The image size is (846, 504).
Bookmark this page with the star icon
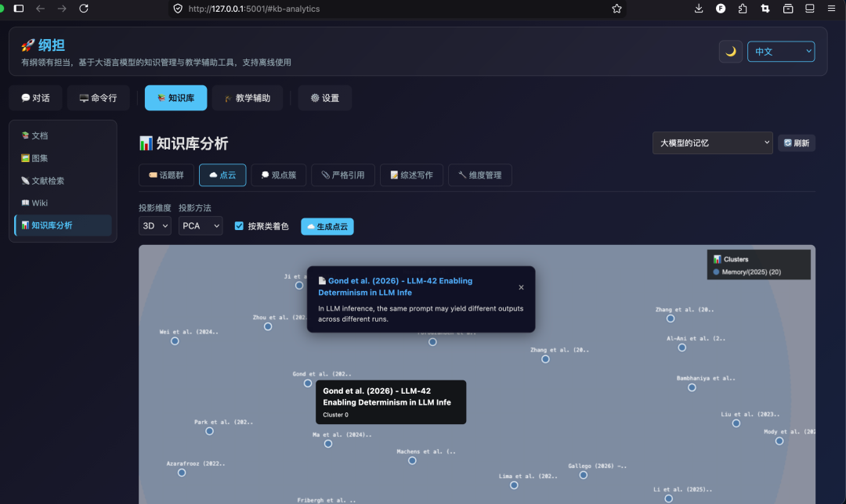[616, 9]
